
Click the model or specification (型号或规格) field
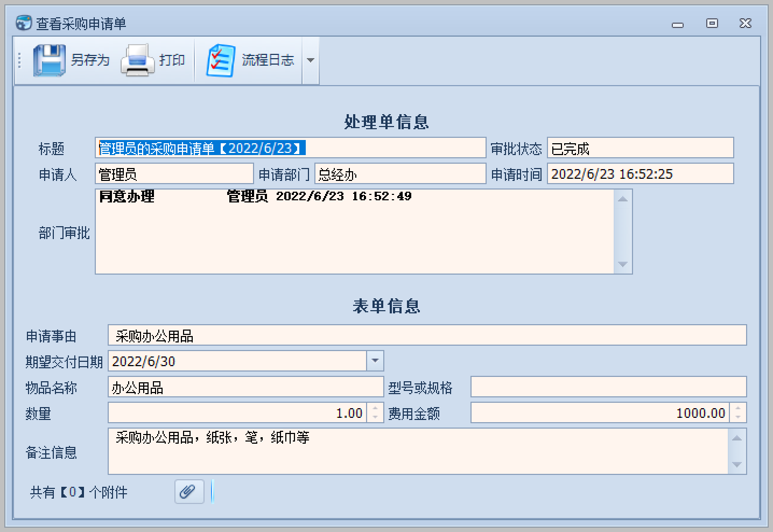(608, 387)
